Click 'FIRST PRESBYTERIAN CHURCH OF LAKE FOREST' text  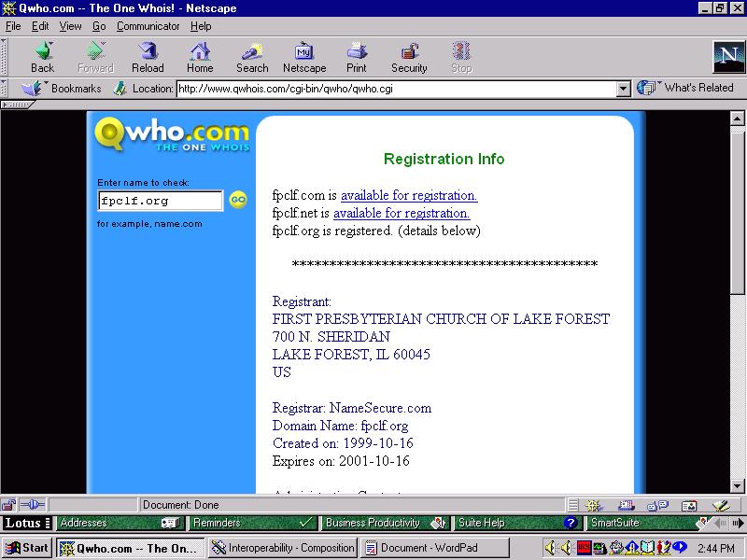(x=441, y=318)
